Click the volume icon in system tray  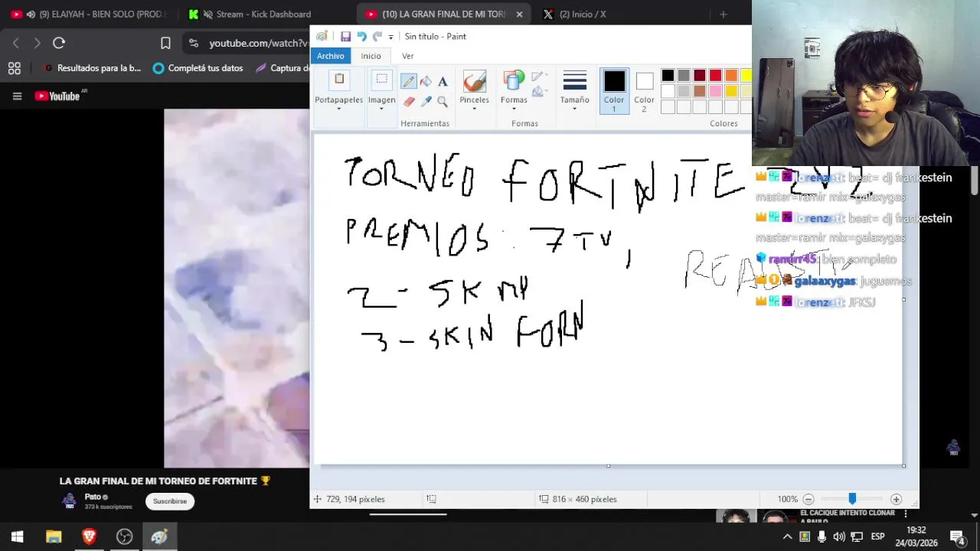click(x=839, y=536)
